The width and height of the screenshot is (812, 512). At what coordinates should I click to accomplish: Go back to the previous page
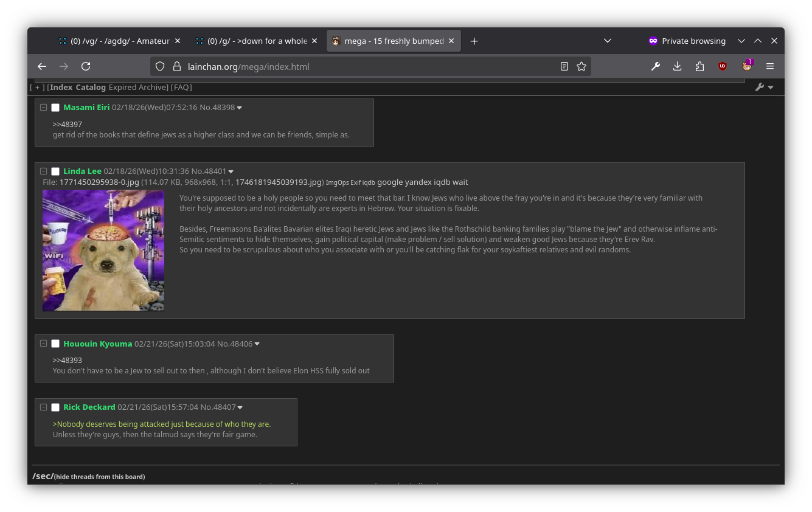pos(42,66)
